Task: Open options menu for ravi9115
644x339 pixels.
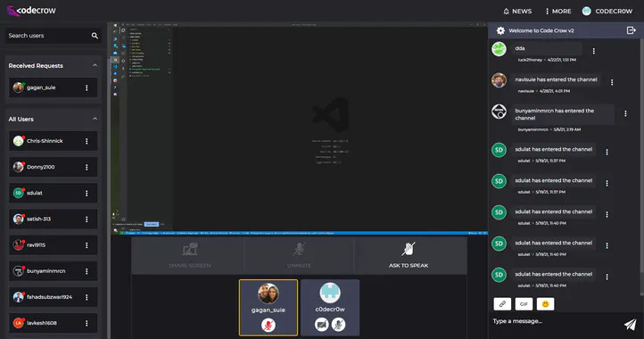Action: (87, 245)
